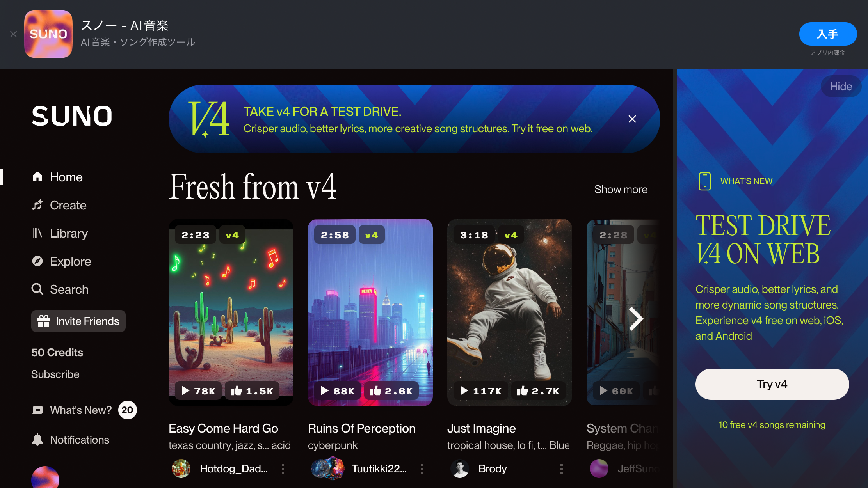The image size is (868, 488).
Task: Hide the What's New side panel
Action: tap(841, 86)
